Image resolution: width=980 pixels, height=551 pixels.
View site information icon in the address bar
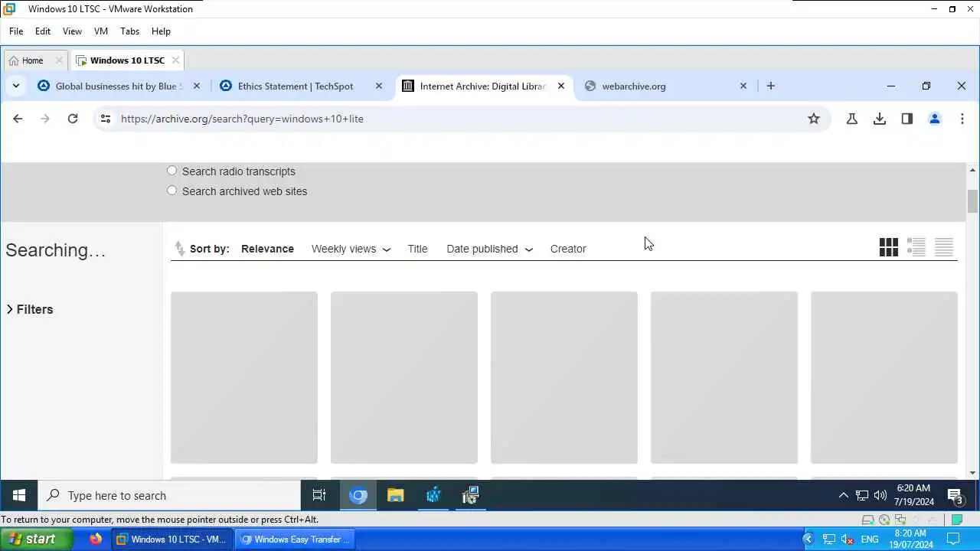coord(106,119)
